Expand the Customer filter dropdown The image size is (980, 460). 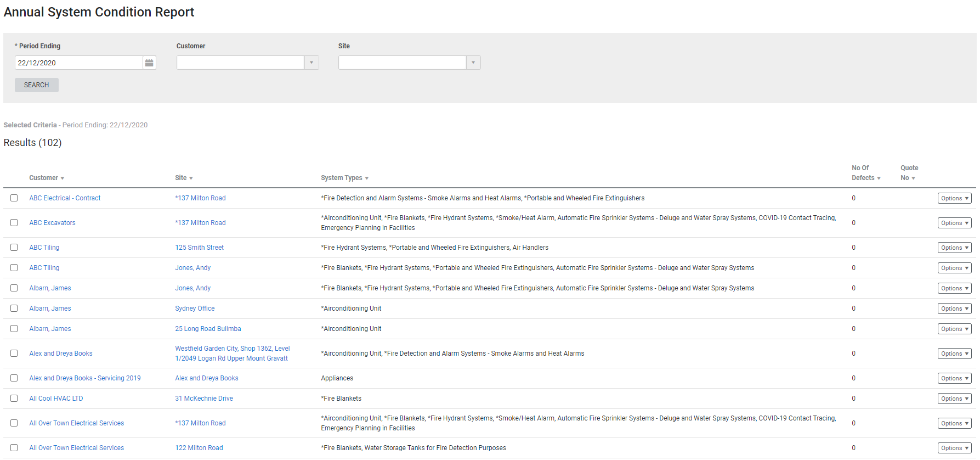click(x=311, y=63)
